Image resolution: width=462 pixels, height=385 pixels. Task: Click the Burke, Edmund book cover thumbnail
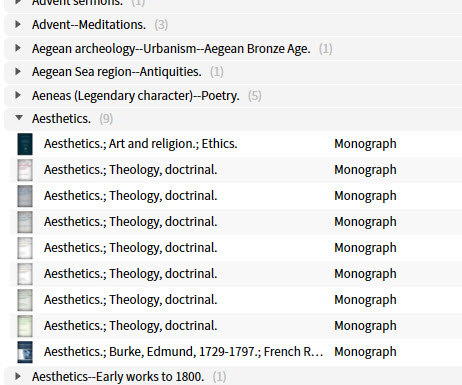[x=25, y=352]
